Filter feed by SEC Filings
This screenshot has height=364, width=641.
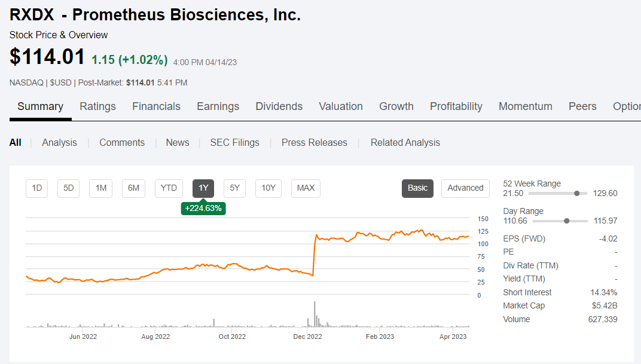234,142
